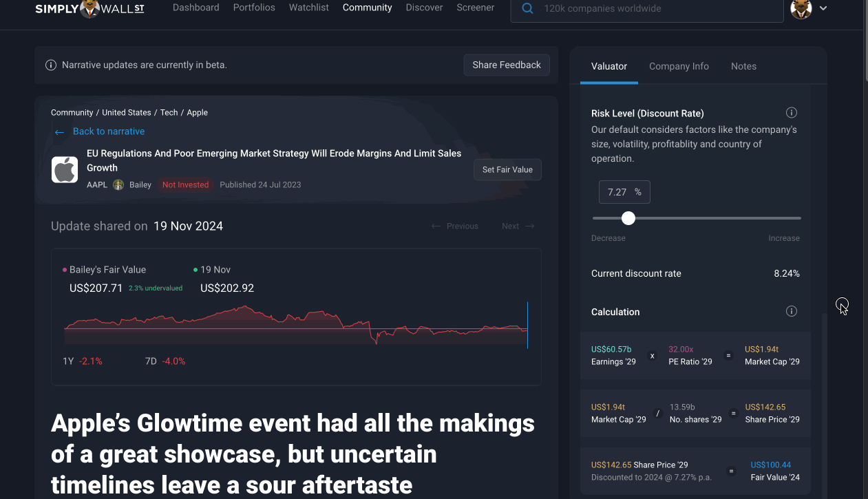
Task: Click the Simply Wall St logo
Action: [x=89, y=8]
